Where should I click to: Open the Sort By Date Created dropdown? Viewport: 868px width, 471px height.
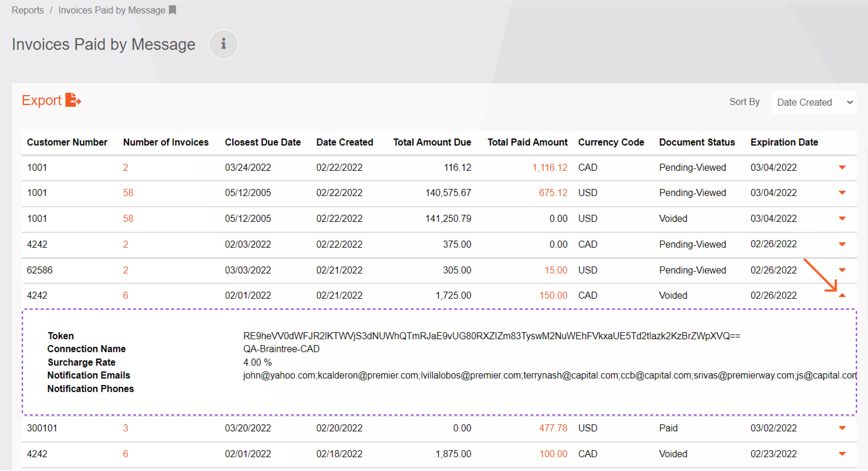point(814,102)
